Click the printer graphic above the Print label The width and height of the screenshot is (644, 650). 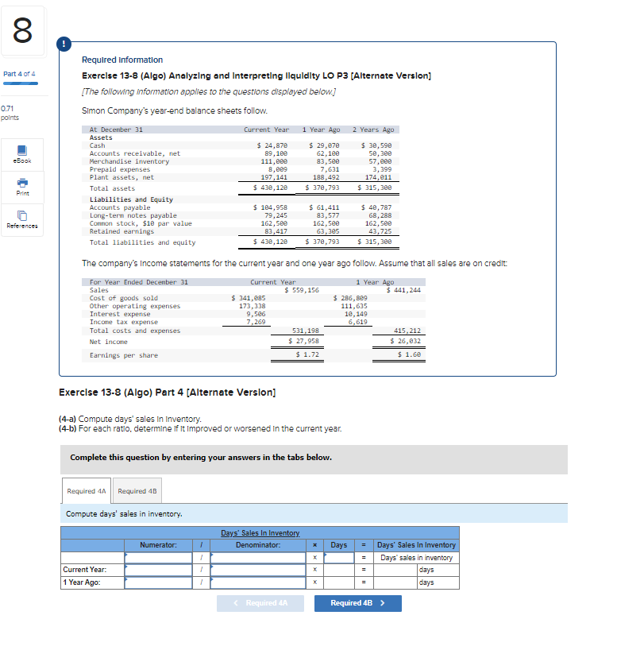[24, 184]
